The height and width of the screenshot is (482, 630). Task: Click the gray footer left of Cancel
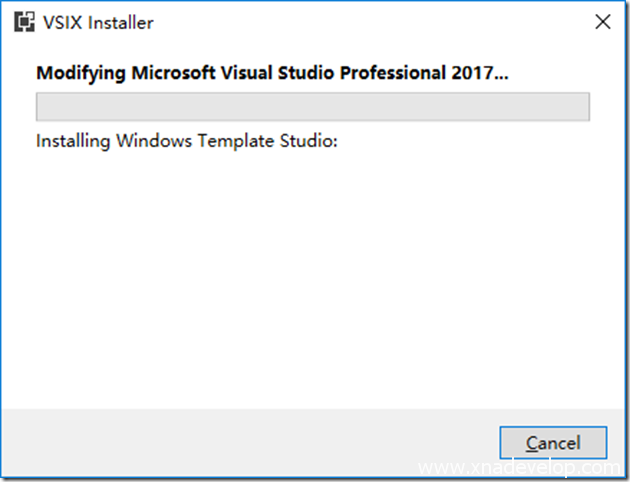coord(250,442)
